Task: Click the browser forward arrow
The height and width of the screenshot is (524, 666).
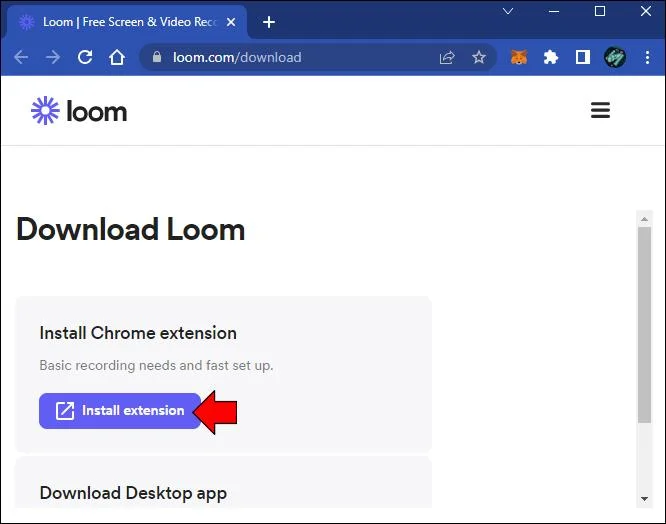Action: (x=53, y=57)
